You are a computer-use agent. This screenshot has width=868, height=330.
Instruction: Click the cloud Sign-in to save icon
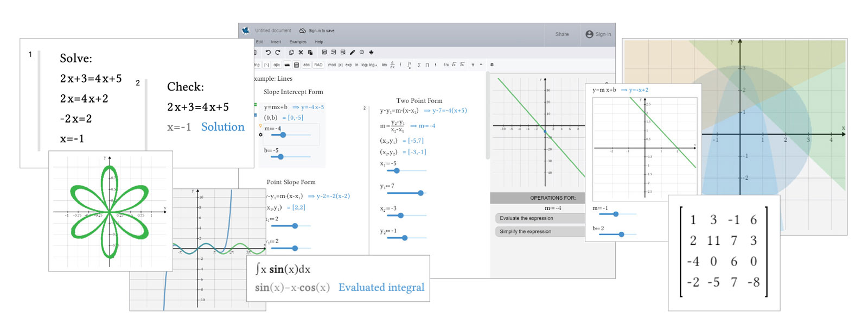pos(303,31)
